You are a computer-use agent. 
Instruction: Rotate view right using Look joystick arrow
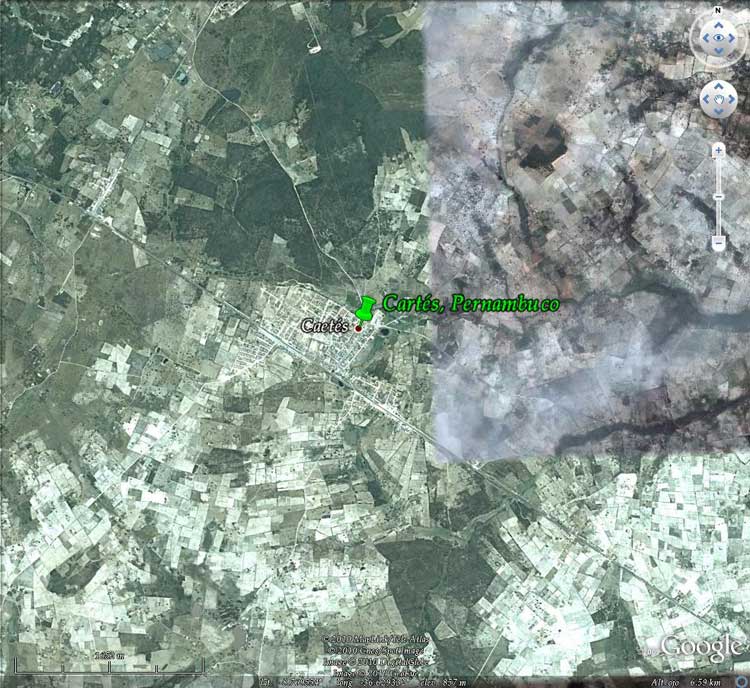tap(732, 39)
